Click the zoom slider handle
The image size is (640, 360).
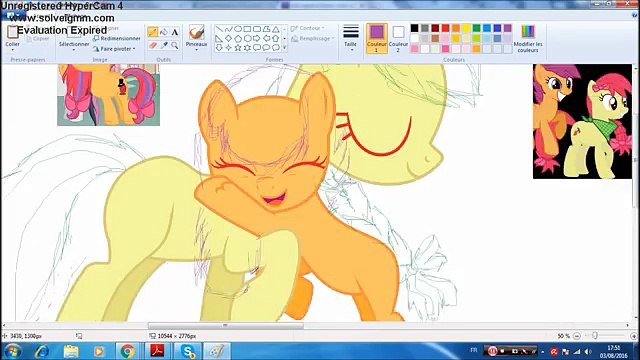(x=595, y=336)
